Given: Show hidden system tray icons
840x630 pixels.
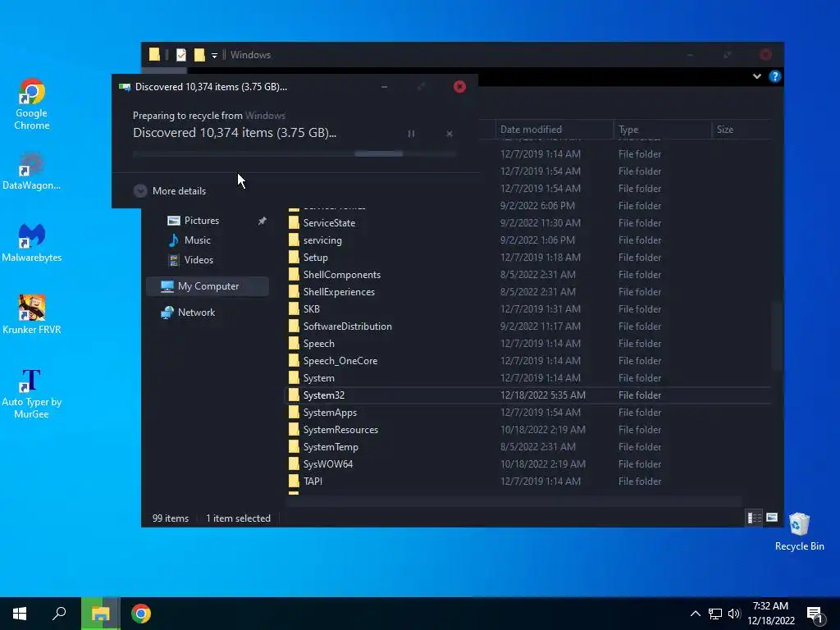Looking at the screenshot, I should 696,614.
